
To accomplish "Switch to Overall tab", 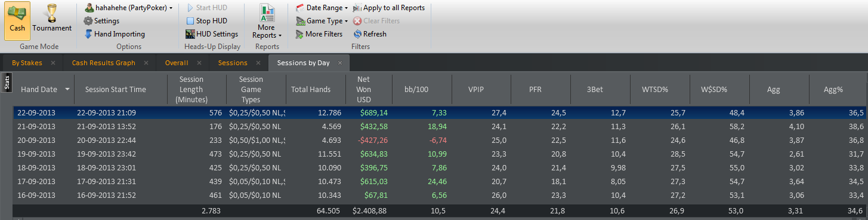I will pos(177,63).
